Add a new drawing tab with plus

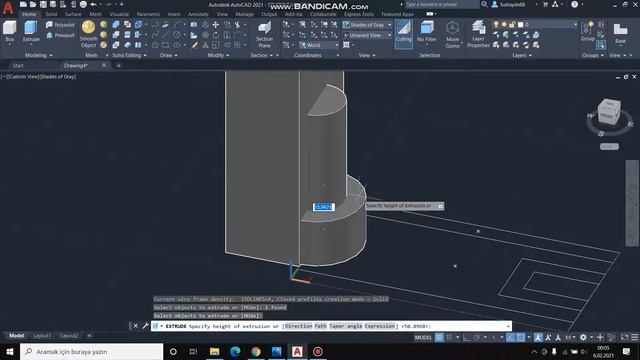coord(119,65)
